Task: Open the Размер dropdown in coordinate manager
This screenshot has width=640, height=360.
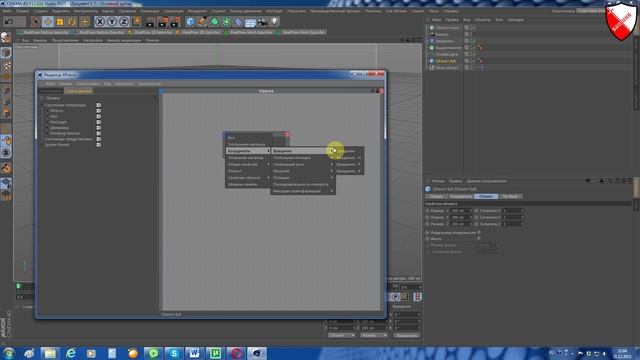Action: (373, 335)
